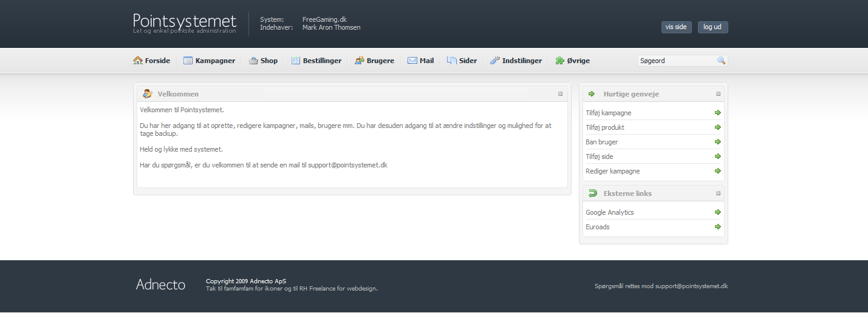
Task: Click the Pointsystemet logo
Action: click(x=185, y=23)
